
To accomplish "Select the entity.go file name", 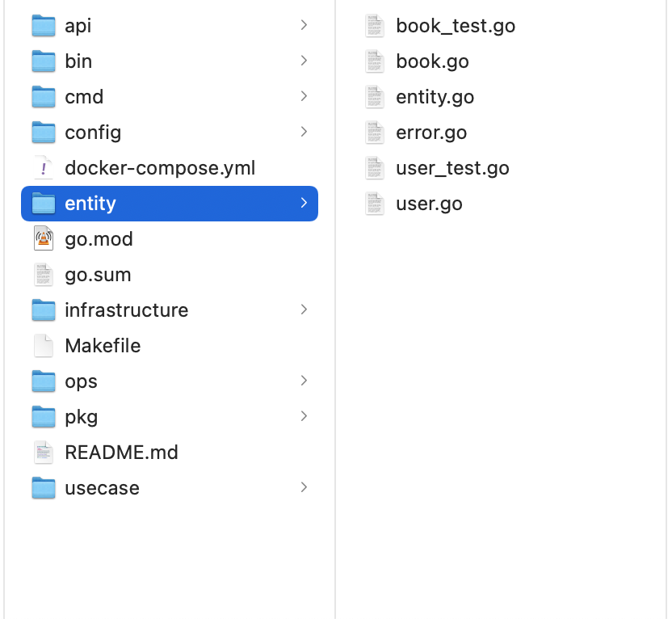I will pos(435,97).
